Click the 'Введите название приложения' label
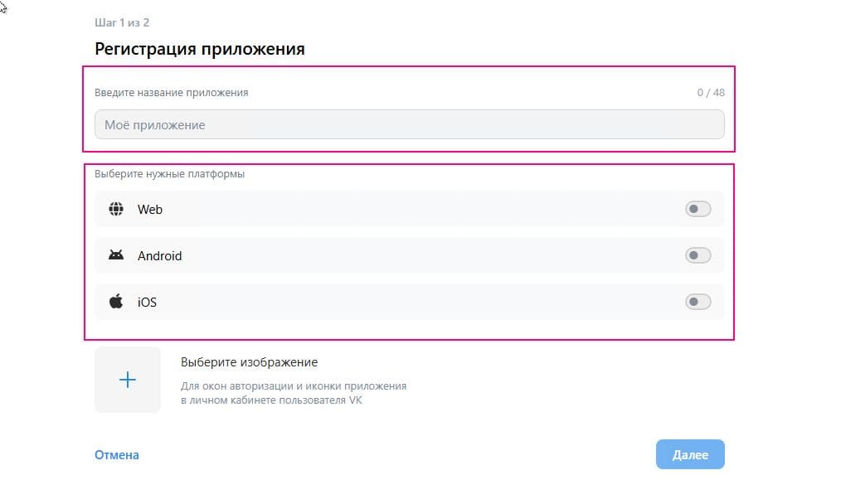 click(172, 93)
